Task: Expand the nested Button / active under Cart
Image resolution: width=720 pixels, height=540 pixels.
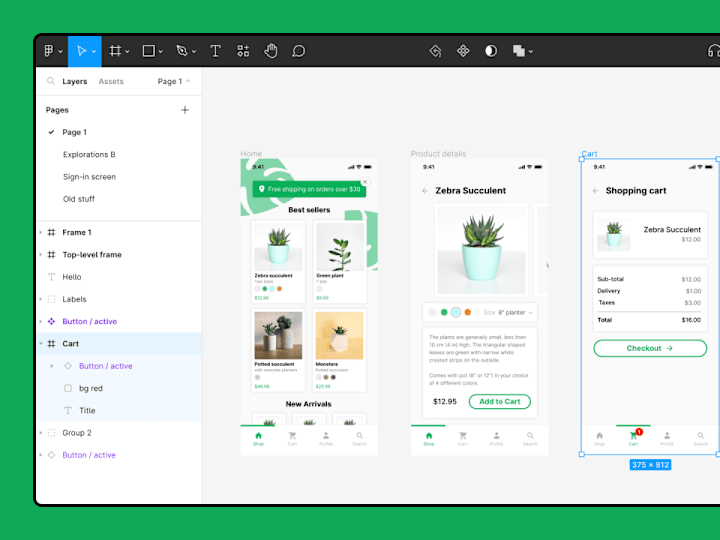Action: (x=51, y=366)
